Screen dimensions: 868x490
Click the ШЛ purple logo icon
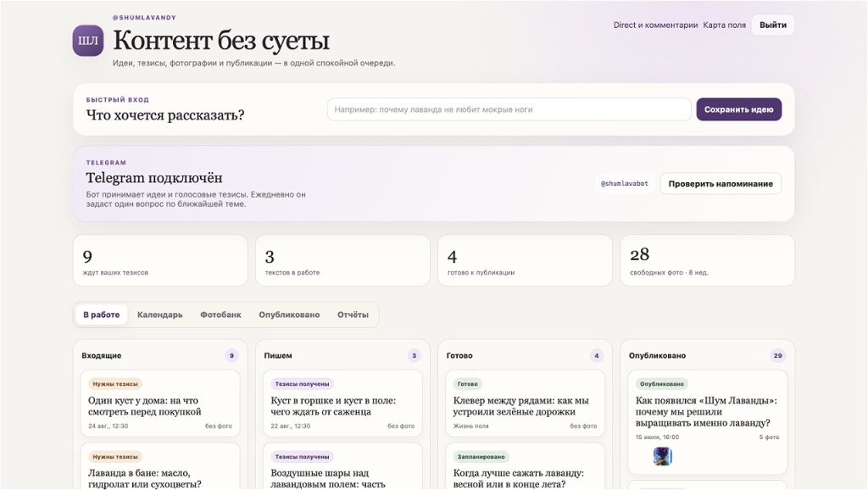pyautogui.click(x=88, y=41)
